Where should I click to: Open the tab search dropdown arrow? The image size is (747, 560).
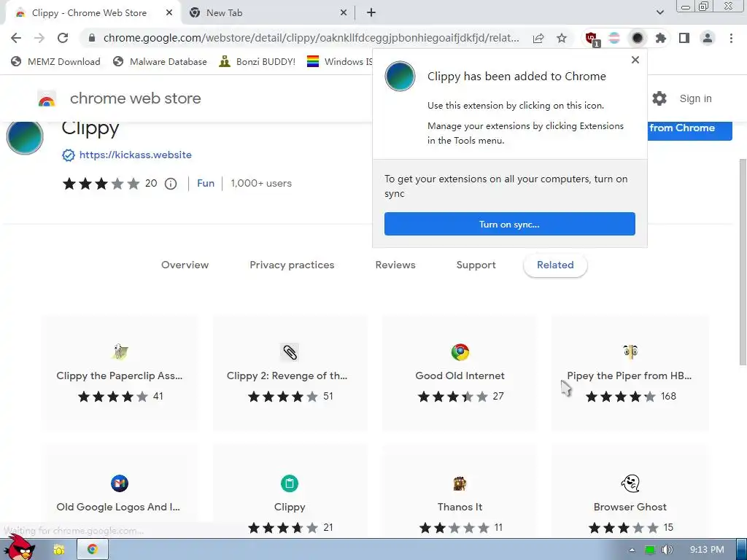coord(659,13)
